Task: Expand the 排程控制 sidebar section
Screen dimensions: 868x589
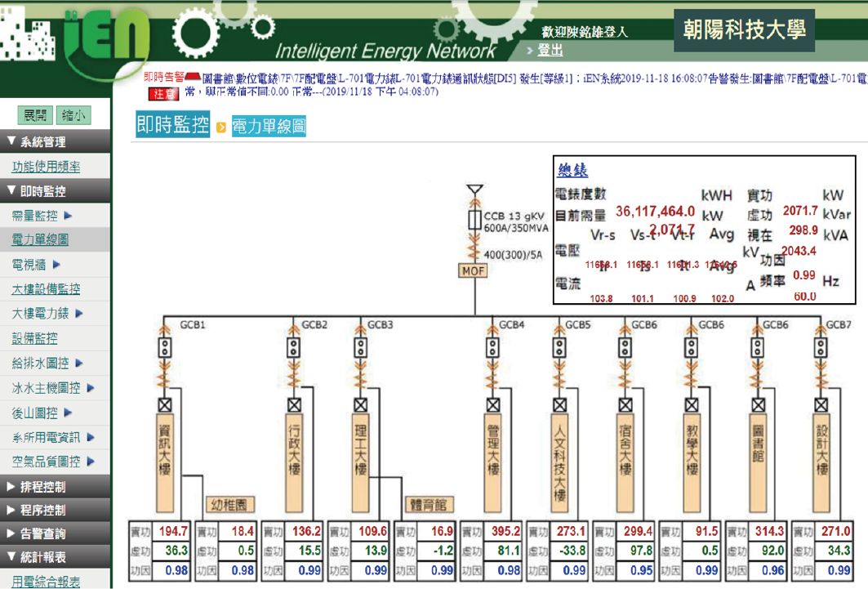Action: click(x=55, y=487)
